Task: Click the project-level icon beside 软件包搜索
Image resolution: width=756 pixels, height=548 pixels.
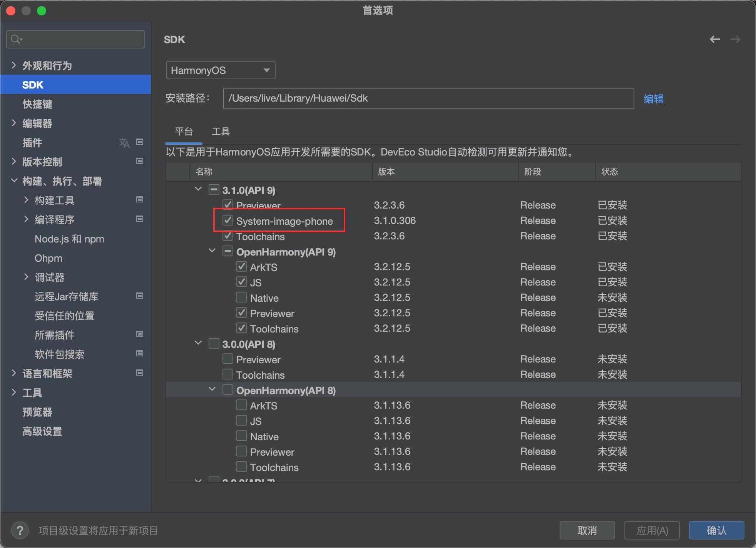Action: 140,354
